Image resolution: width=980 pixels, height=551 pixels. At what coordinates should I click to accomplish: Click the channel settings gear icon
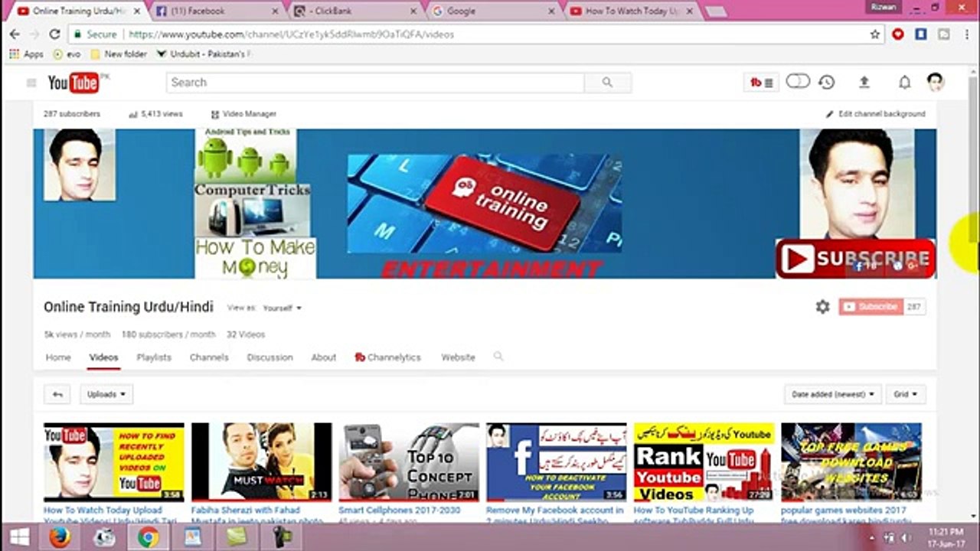pyautogui.click(x=822, y=307)
